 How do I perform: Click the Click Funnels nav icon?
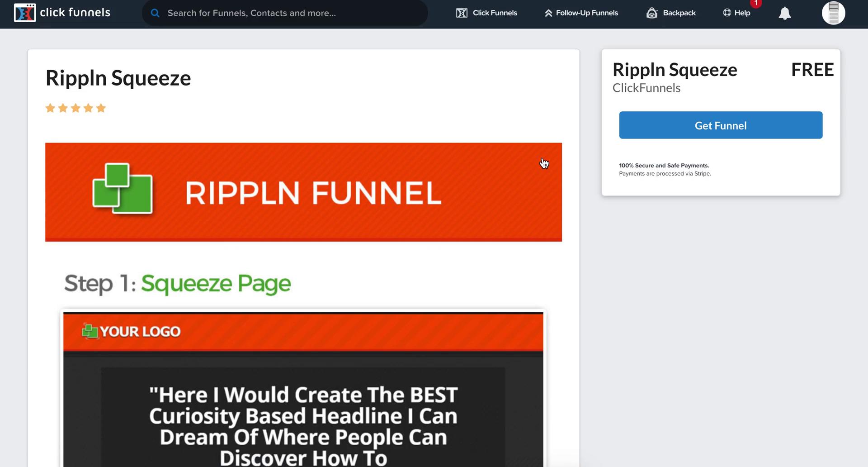point(462,13)
